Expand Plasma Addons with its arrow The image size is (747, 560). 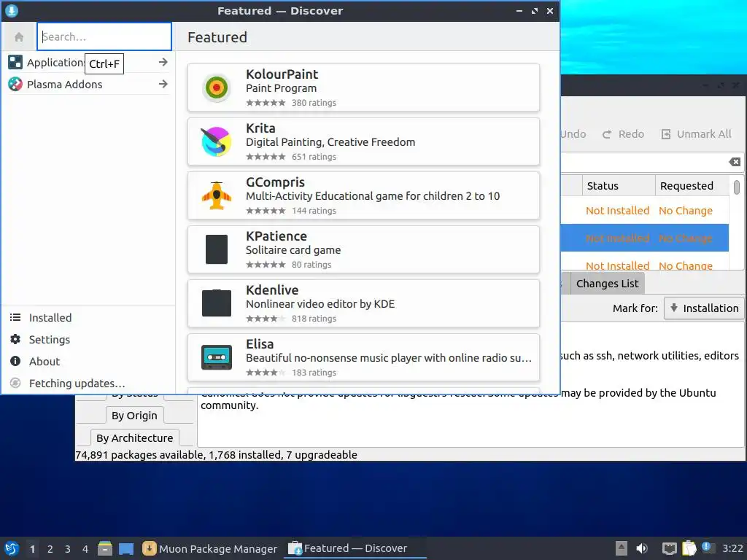[x=163, y=85]
